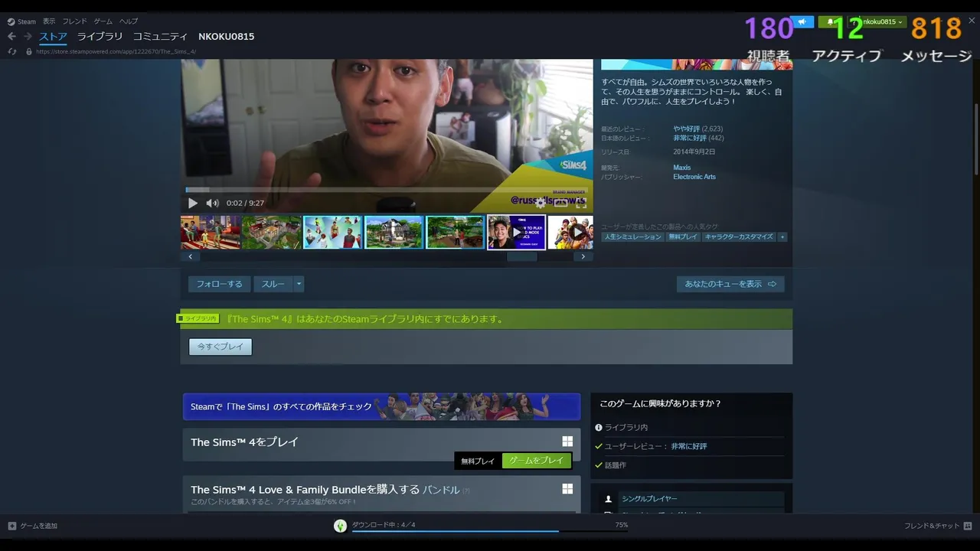Image resolution: width=980 pixels, height=551 pixels.
Task: Open the ストア tab
Action: pos(53,36)
